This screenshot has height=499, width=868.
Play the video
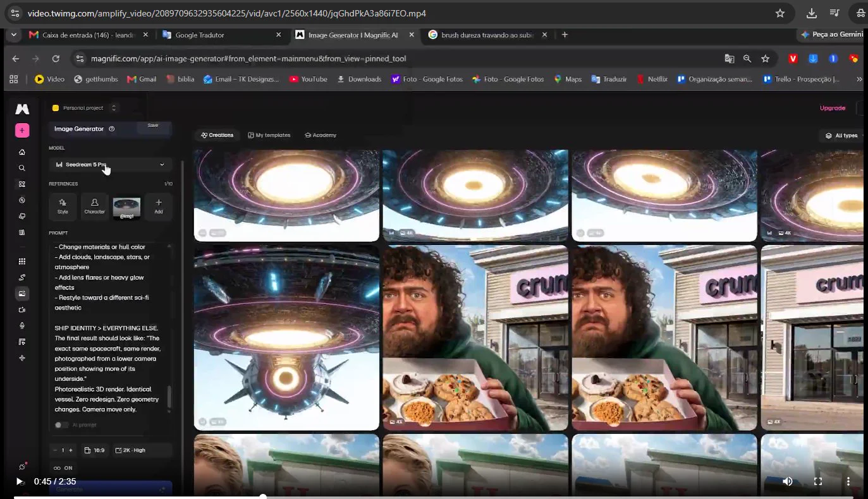point(19,481)
